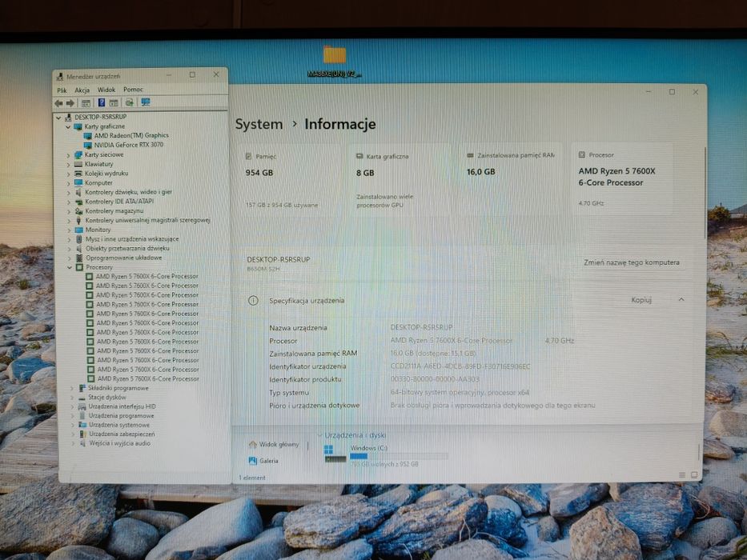Open the Karta graficzna card showing 8 GB
747x560 pixels.
400,181
